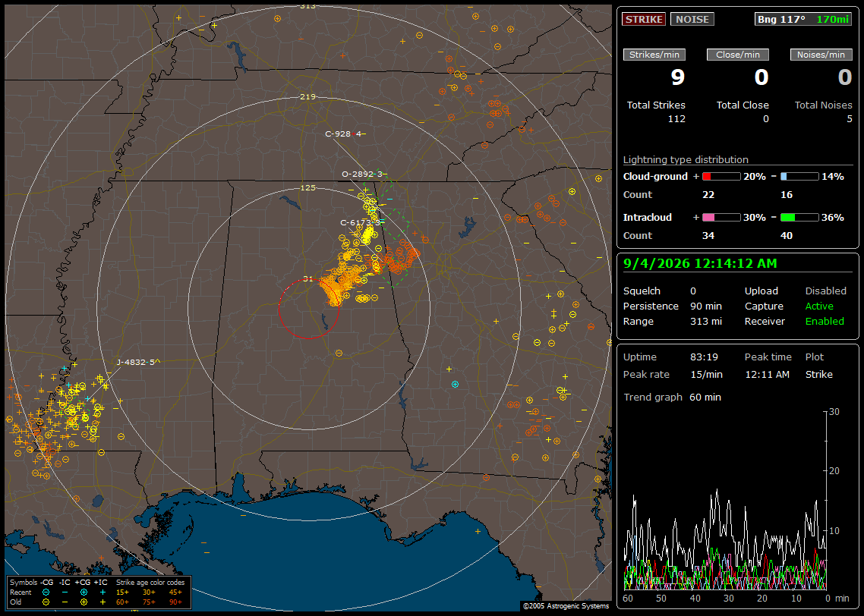Click the cyan recent +CG strike in Georgia
Image resolution: width=864 pixels, height=616 pixels.
click(x=455, y=385)
